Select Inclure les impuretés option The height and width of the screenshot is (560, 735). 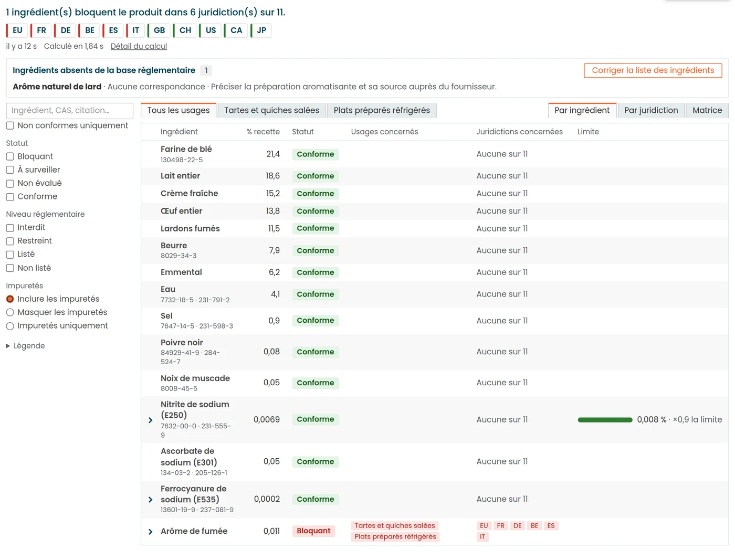coord(10,299)
